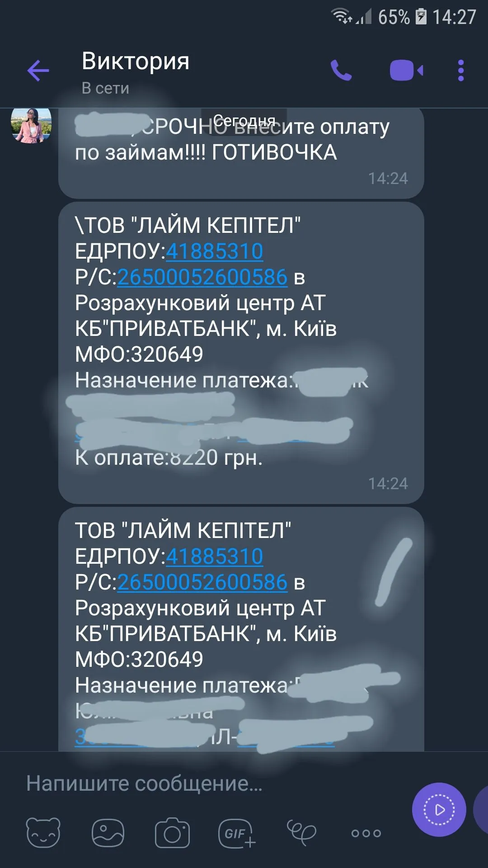Image resolution: width=488 pixels, height=868 pixels.
Task: Open Виктория's profile avatar photo
Action: pos(31,126)
